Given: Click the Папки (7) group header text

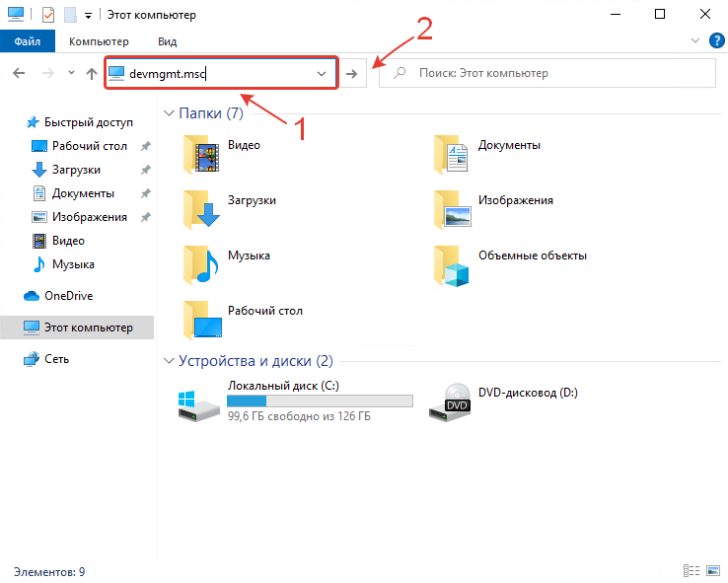Looking at the screenshot, I should point(211,113).
